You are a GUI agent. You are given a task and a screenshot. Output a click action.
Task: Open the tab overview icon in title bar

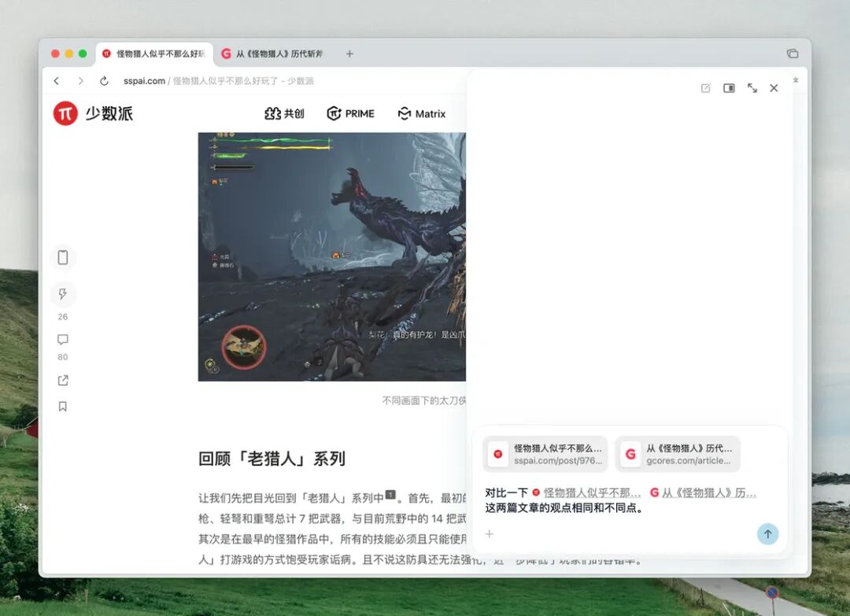pyautogui.click(x=793, y=53)
